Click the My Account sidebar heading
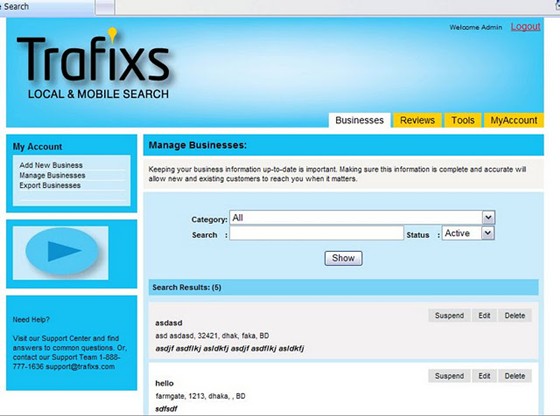The image size is (560, 416). 38,146
